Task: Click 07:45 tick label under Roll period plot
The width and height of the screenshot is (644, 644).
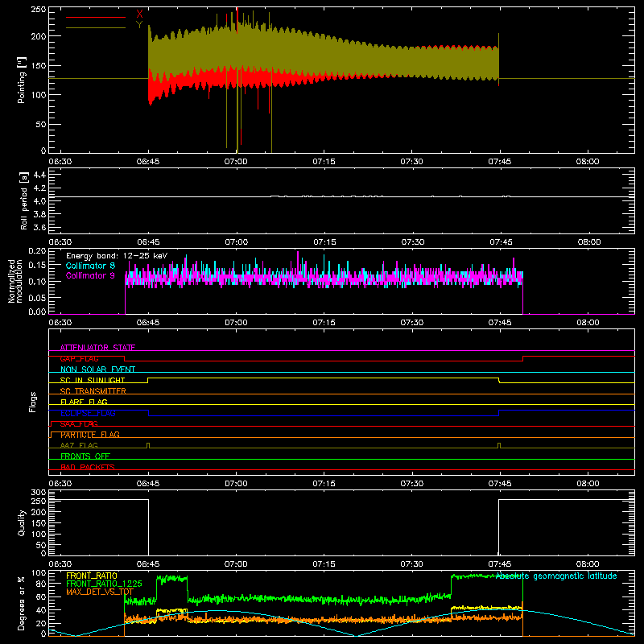Action: pos(501,242)
